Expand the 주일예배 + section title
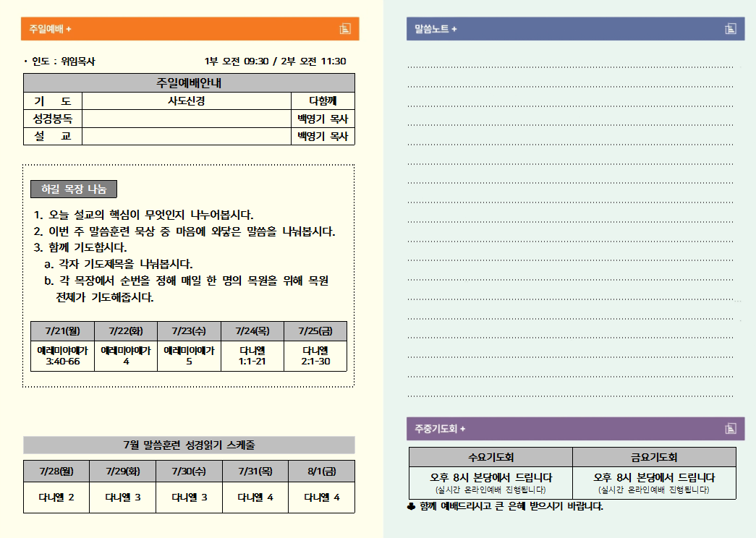This screenshot has height=538, width=756. [x=51, y=29]
